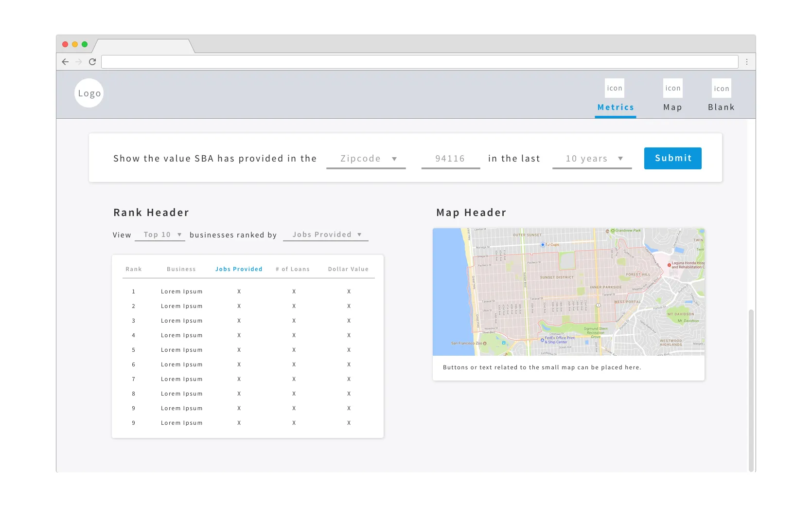Open the Top 10 view dropdown

160,235
